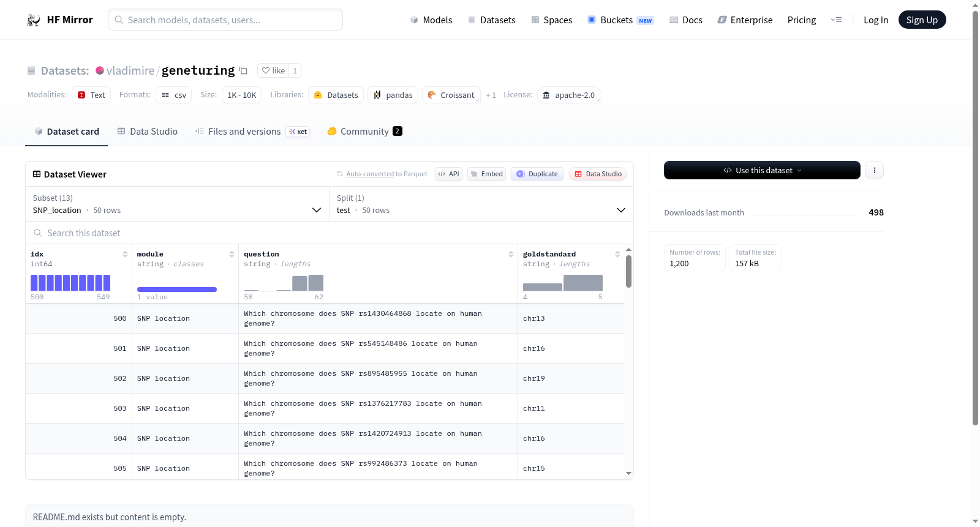Click the like count number

tap(295, 70)
